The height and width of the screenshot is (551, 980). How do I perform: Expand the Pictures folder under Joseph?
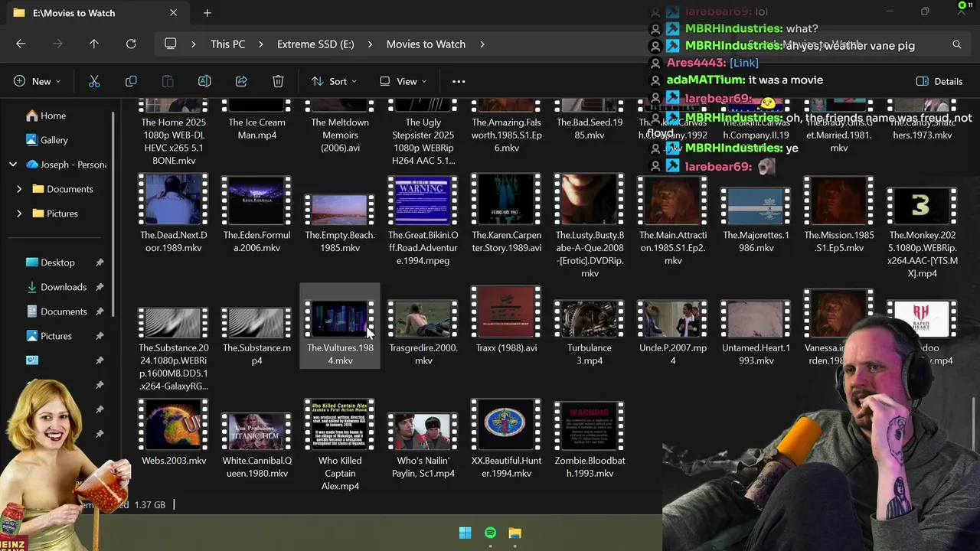coord(19,214)
